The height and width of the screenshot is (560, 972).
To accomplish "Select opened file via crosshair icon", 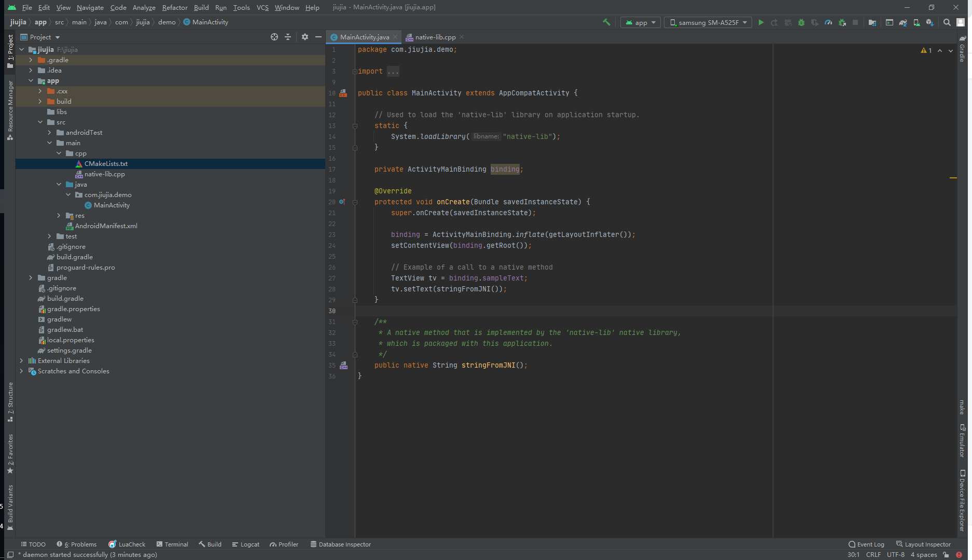I will point(274,37).
